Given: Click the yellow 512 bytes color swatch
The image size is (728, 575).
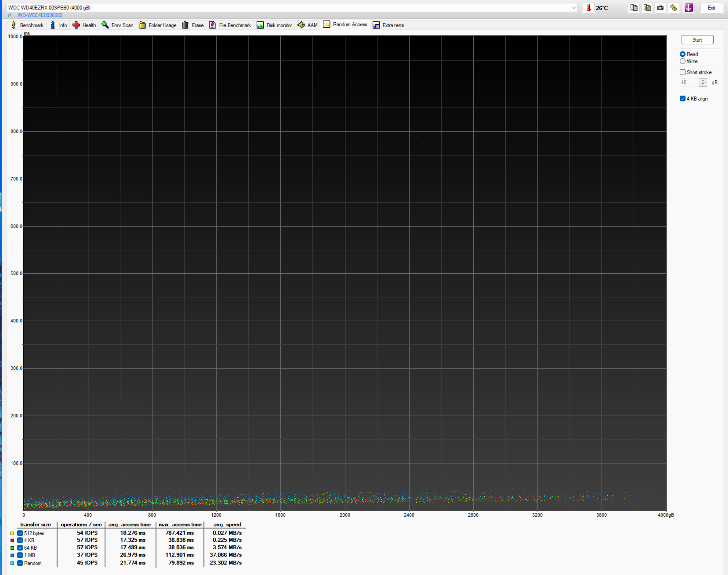Looking at the screenshot, I should click(13, 533).
